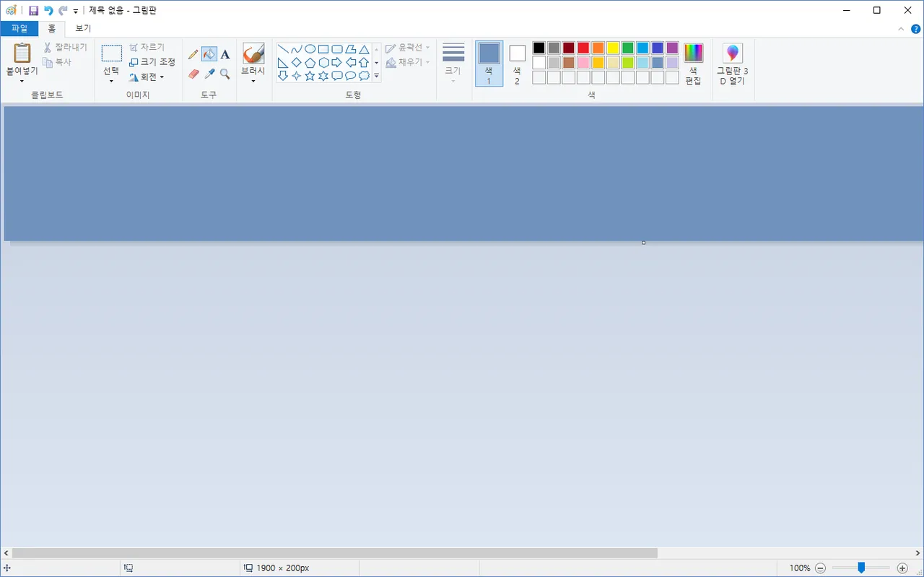Switch to the 홈 Home tab
Image resolution: width=924 pixels, height=577 pixels.
click(51, 29)
